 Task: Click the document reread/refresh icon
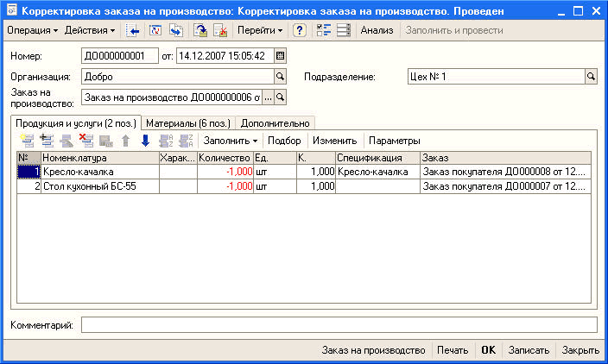(x=155, y=30)
